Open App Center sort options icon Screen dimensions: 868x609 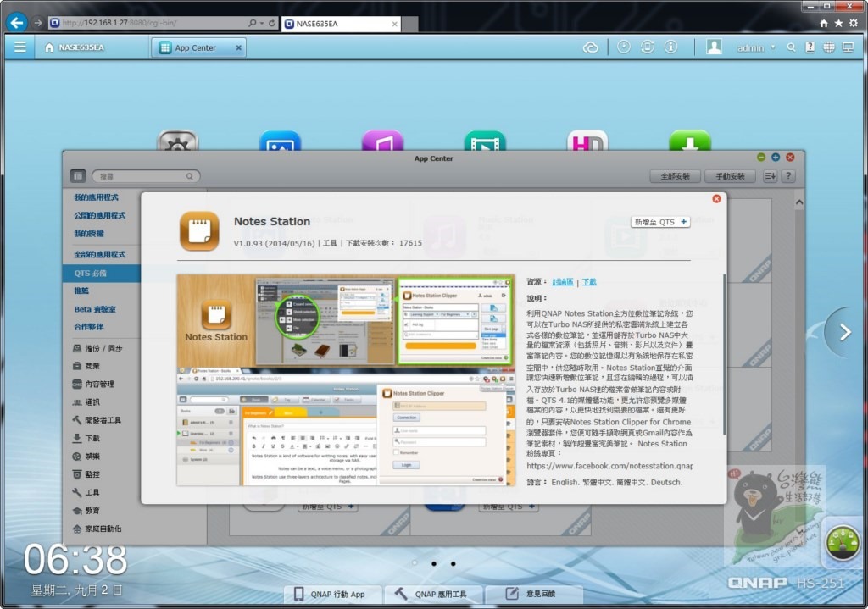point(770,176)
